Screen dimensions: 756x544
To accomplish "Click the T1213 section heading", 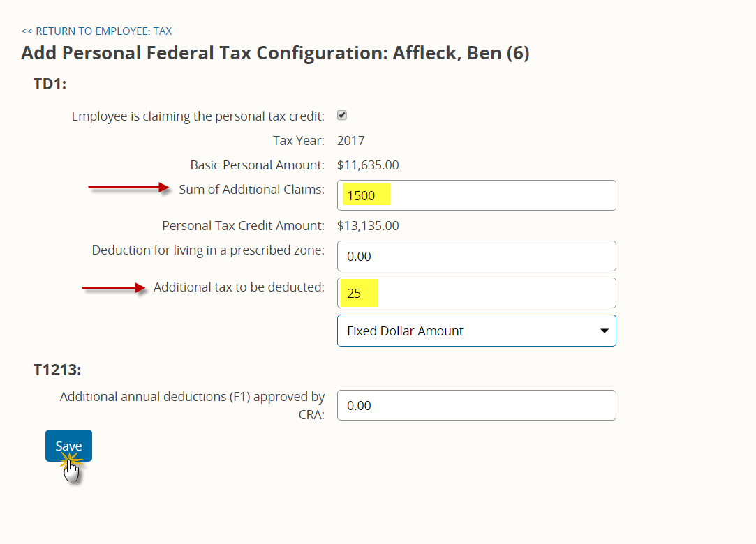I will [x=57, y=370].
